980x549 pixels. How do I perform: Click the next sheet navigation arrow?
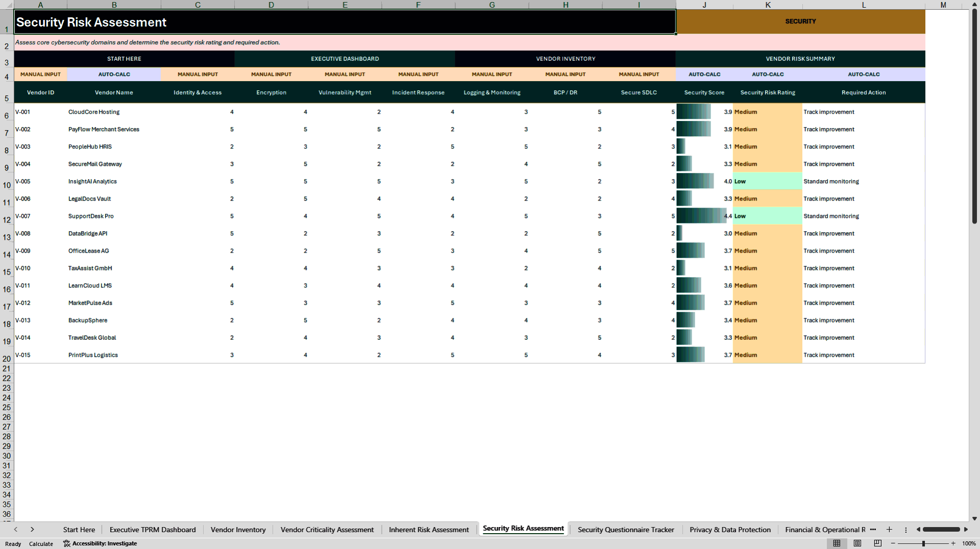click(x=32, y=530)
